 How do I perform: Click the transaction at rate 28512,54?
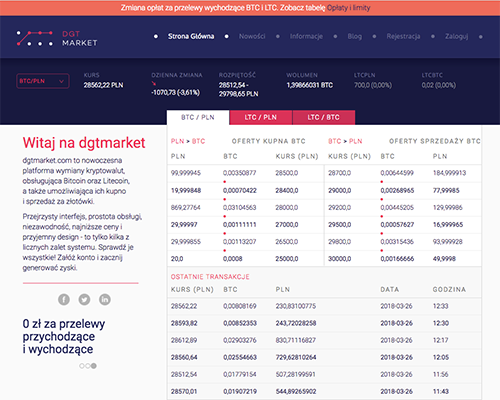(324, 374)
